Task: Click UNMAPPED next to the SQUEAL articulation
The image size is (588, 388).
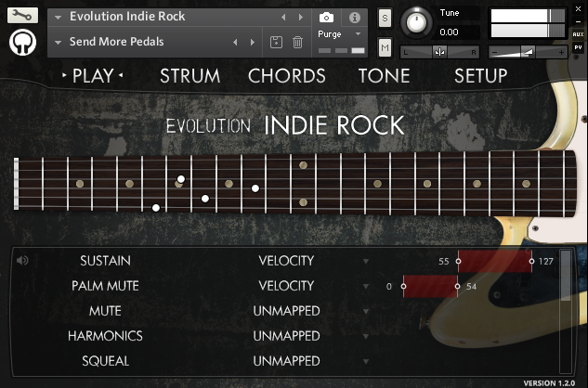Action: pyautogui.click(x=286, y=361)
